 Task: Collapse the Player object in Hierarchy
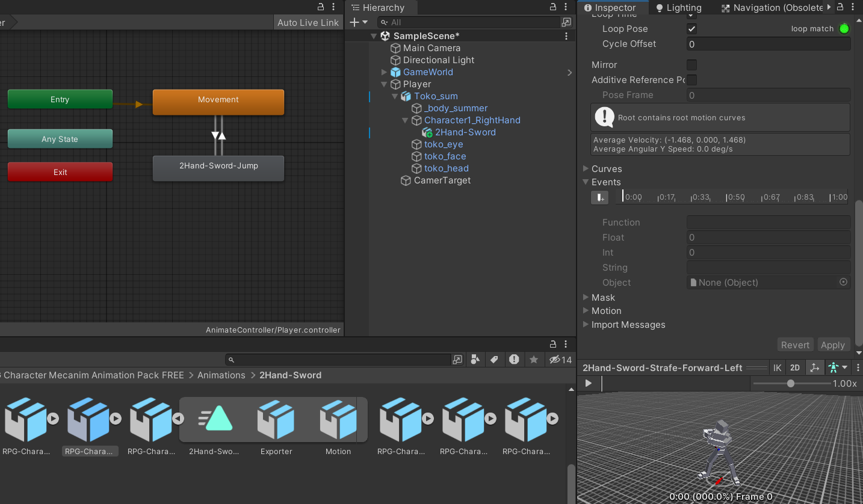(385, 84)
